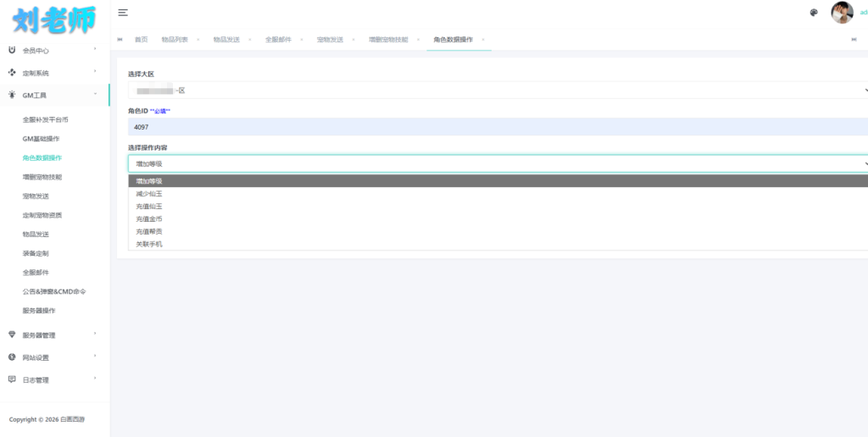Open 全服邮件 in the sidebar
This screenshot has height=437, width=868.
pyautogui.click(x=36, y=272)
